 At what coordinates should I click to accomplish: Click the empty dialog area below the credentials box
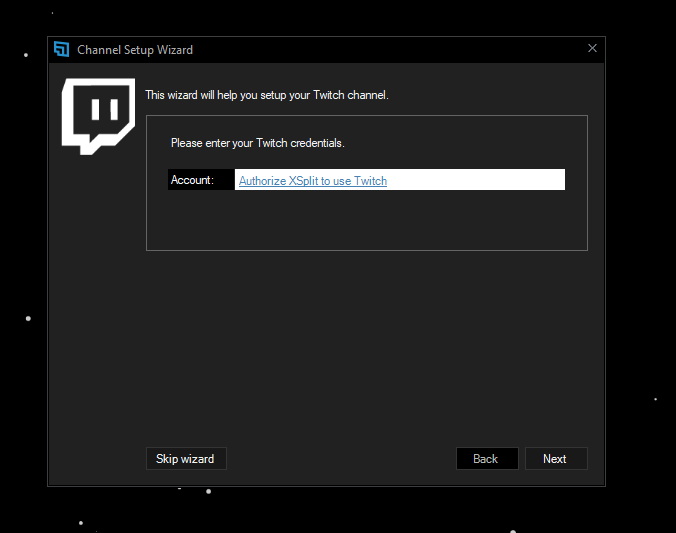point(366,345)
